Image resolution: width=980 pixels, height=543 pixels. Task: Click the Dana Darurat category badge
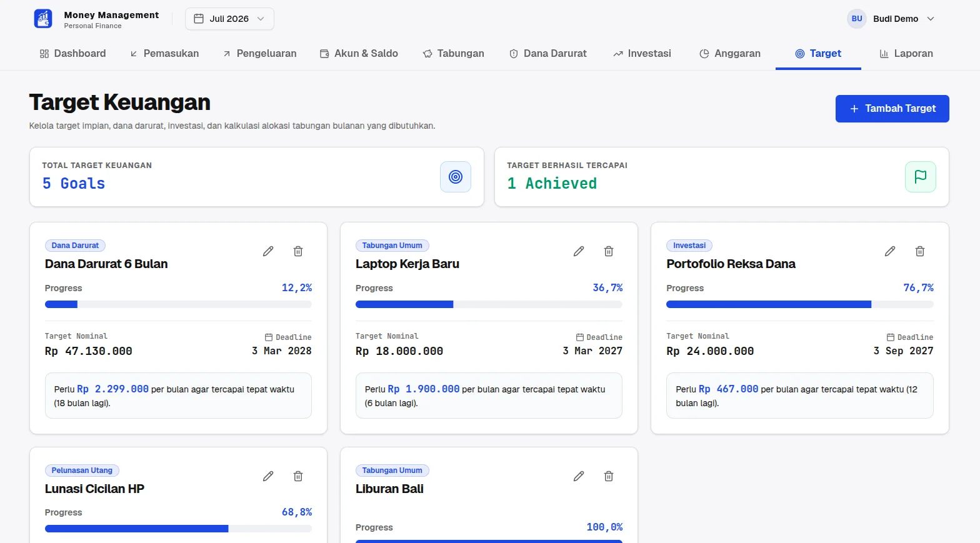(x=75, y=246)
